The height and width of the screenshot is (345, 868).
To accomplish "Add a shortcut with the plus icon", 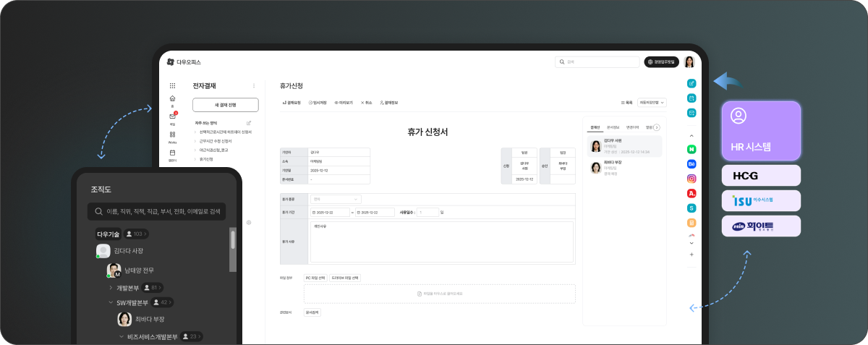I will pos(692,255).
